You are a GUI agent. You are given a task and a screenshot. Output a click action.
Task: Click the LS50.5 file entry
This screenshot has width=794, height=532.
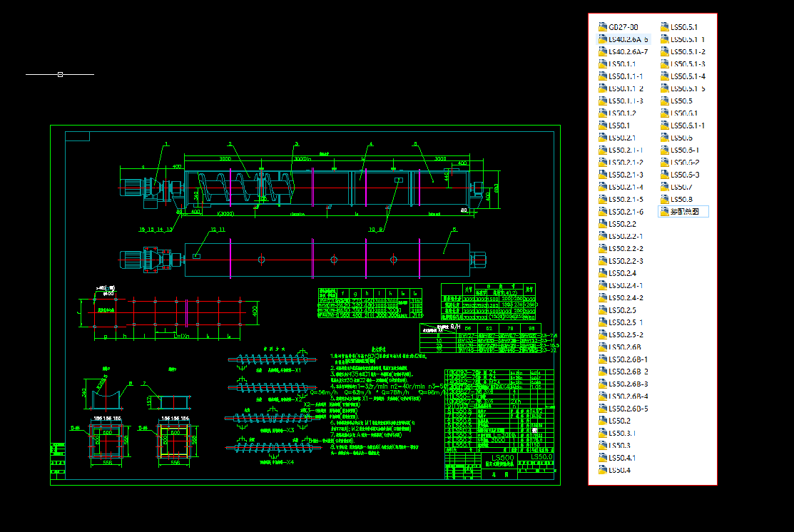pyautogui.click(x=681, y=101)
